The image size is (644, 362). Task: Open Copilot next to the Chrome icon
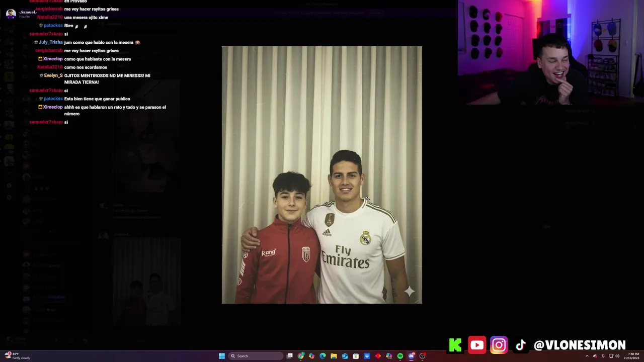coord(311,356)
